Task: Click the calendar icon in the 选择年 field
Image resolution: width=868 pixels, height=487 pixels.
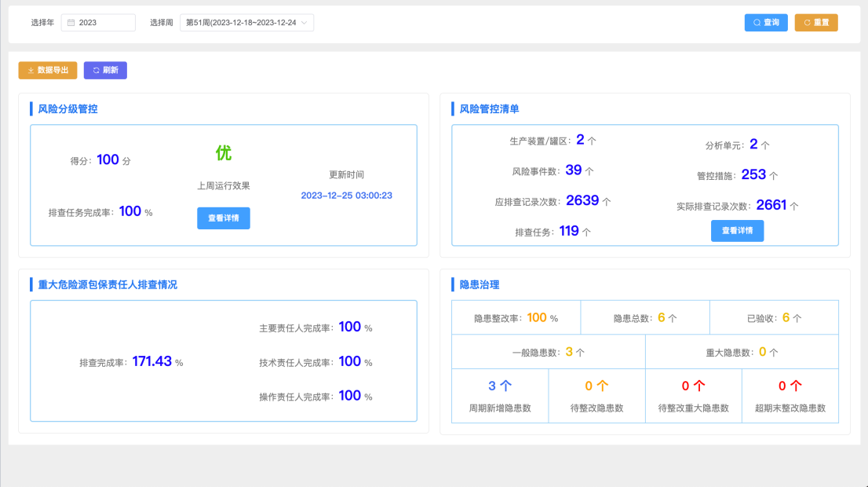Action: 72,22
